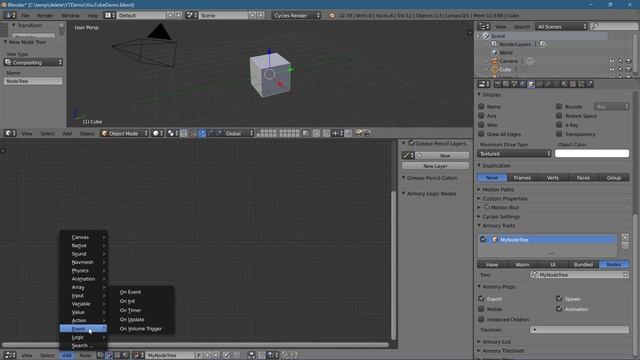Viewport: 640px width, 360px height.
Task: Open the Material properties tab
Action: click(x=564, y=84)
